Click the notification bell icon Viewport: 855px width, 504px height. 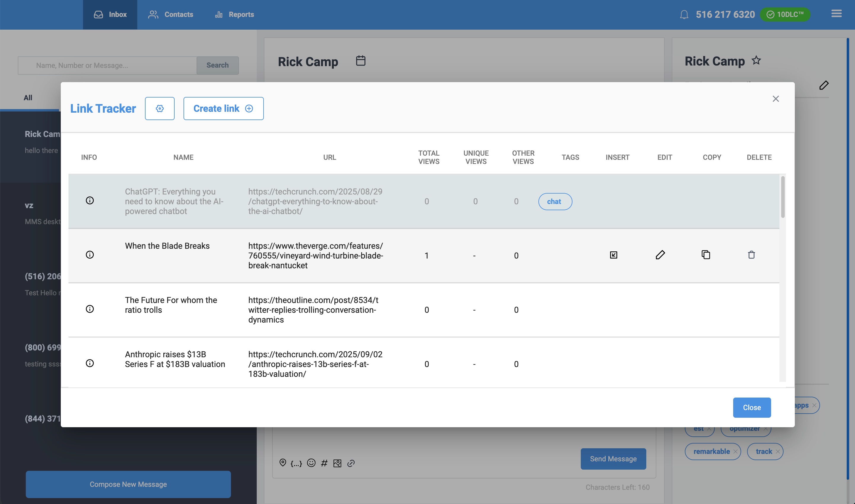684,15
